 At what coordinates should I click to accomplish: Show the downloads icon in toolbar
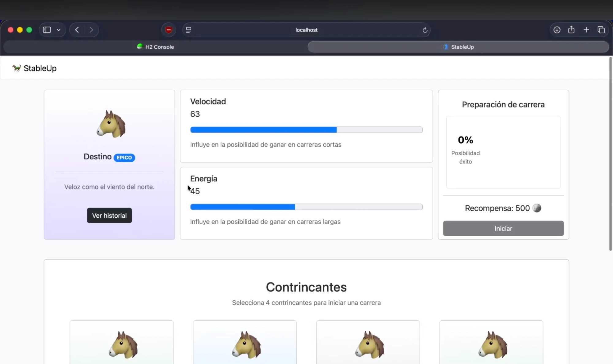click(x=557, y=30)
